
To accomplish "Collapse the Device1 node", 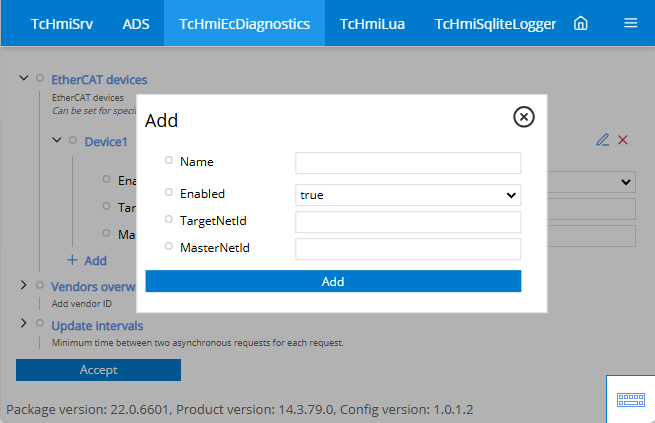I will [x=57, y=140].
